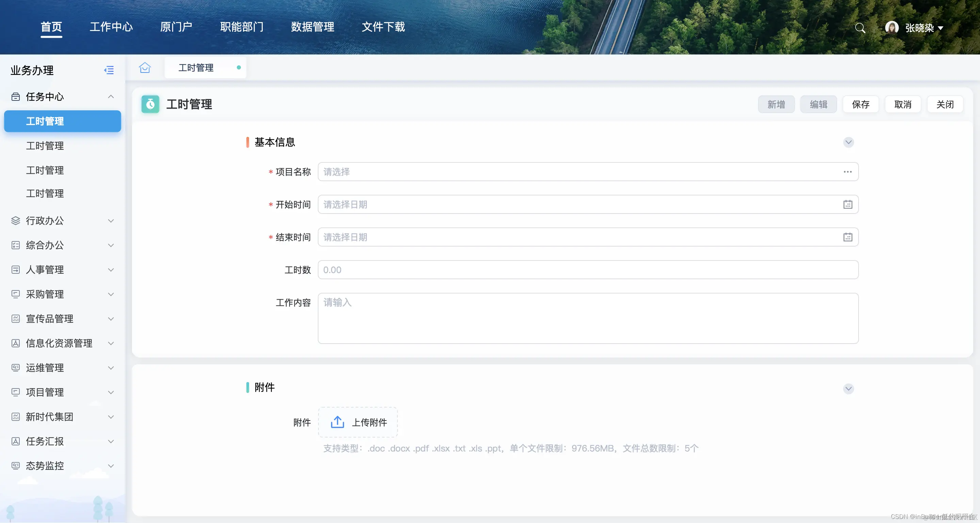The width and height of the screenshot is (980, 523).
Task: Click the user avatar picture
Action: (892, 27)
